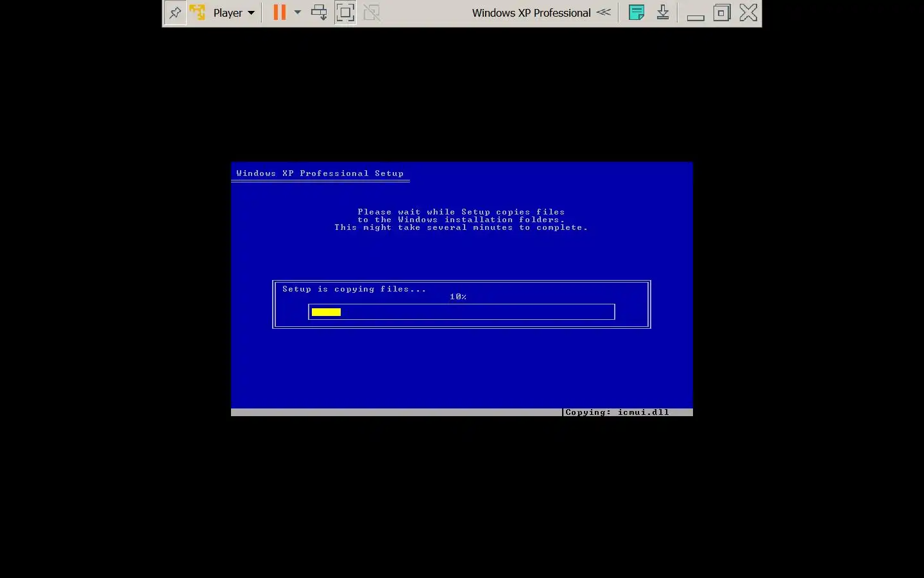924x578 pixels.
Task: Click the disabled Unity mode icon
Action: coord(372,13)
